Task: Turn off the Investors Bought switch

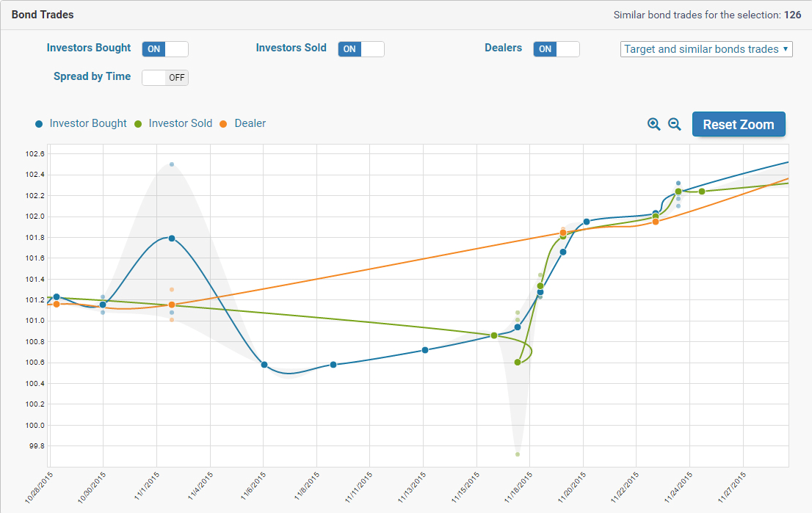Action: [x=165, y=49]
